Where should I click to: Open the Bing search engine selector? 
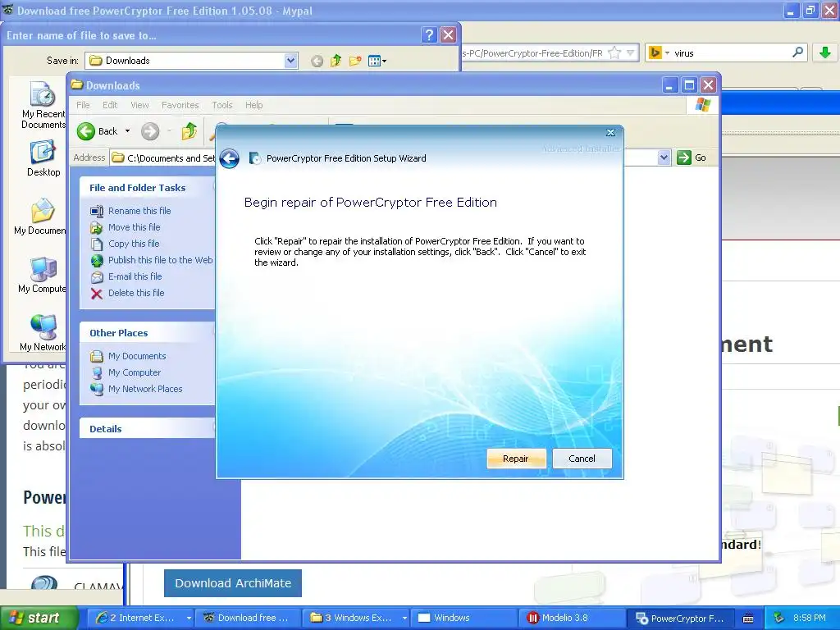[659, 53]
